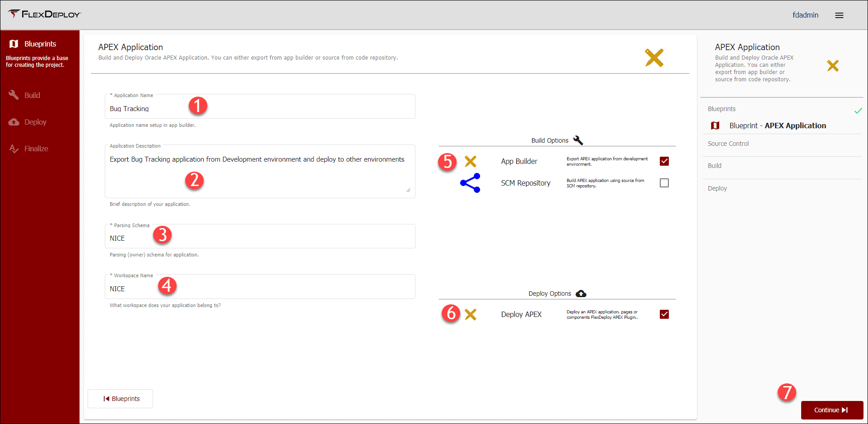Screen dimensions: 868x424
Task: Click the Application Description text area
Action: [260, 172]
